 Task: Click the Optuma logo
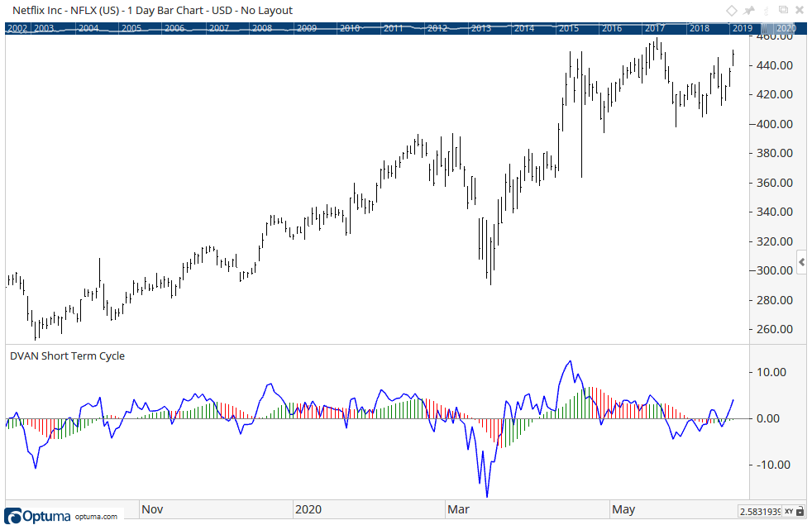tap(37, 516)
